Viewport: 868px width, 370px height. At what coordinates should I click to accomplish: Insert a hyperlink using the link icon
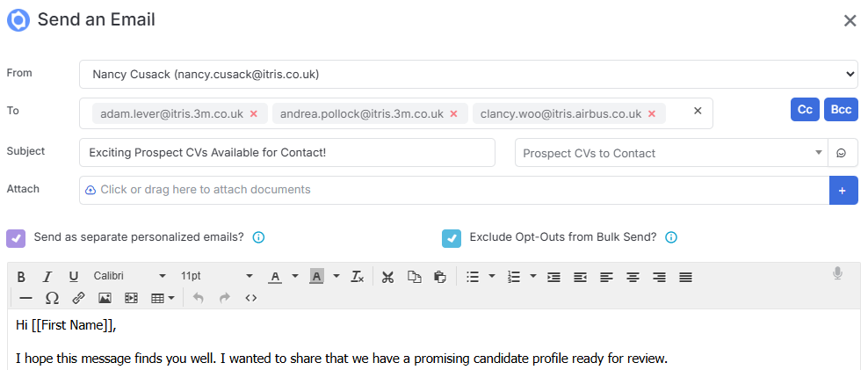78,298
